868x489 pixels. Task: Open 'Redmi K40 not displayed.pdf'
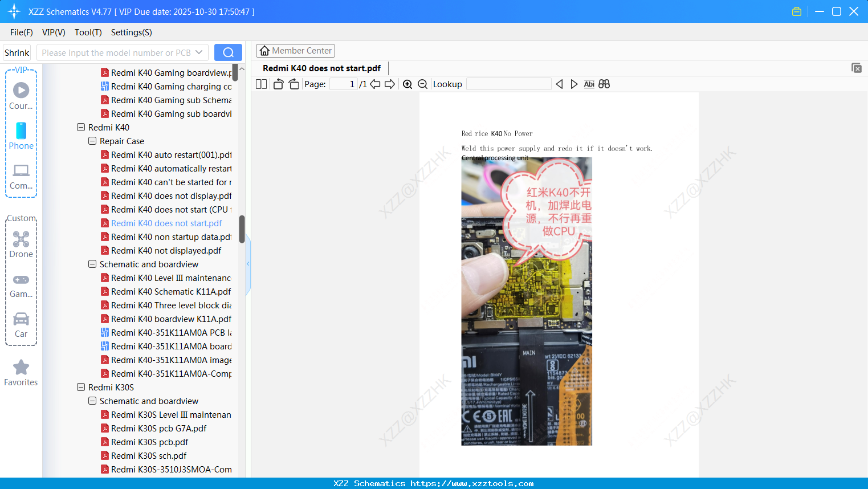click(161, 251)
